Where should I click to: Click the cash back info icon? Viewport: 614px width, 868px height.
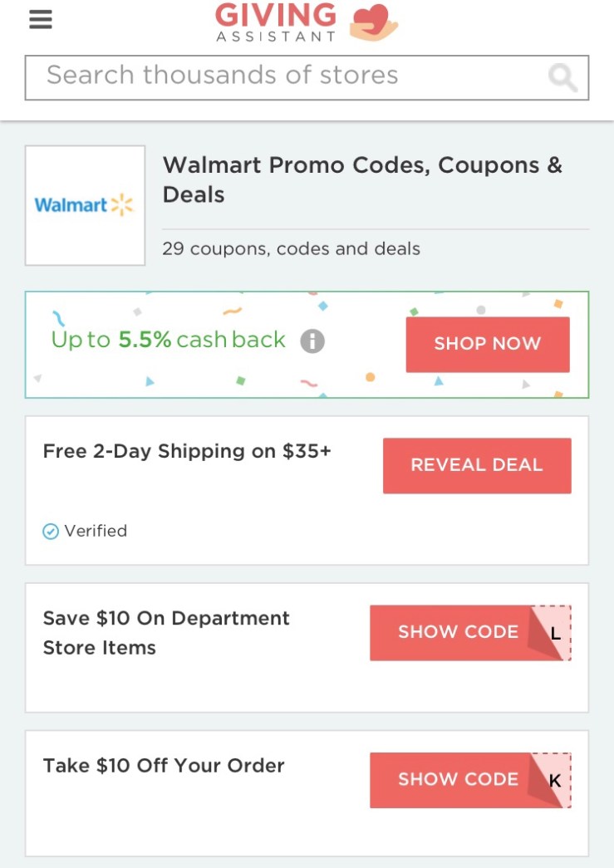coord(312,341)
